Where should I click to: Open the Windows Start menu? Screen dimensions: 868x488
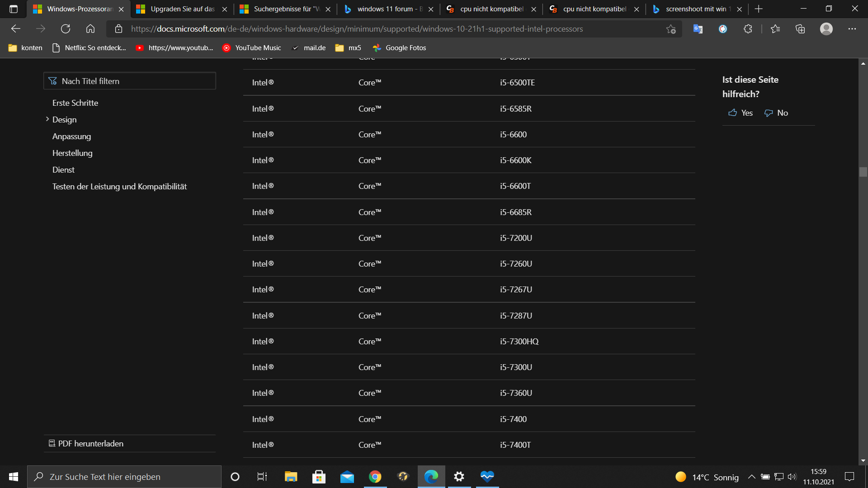(x=14, y=477)
